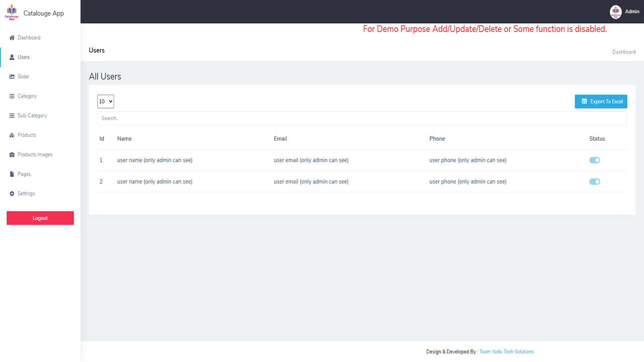Open the Settings menu item
The height and width of the screenshot is (362, 644).
click(40, 194)
